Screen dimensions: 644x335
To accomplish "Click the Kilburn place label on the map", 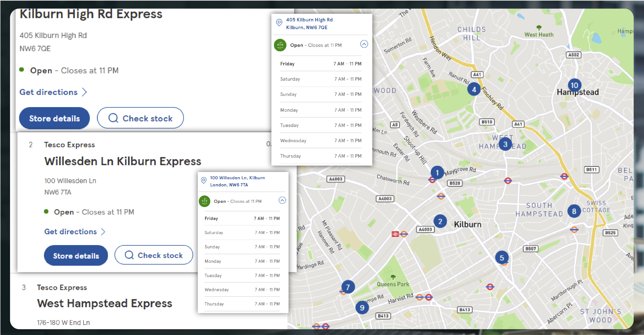I will pyautogui.click(x=467, y=224).
